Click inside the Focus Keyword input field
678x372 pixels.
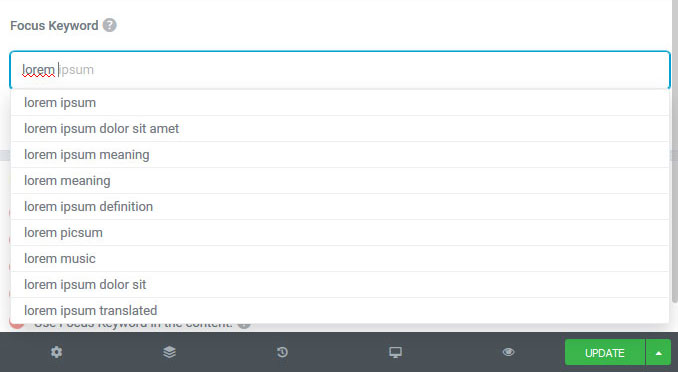click(340, 70)
